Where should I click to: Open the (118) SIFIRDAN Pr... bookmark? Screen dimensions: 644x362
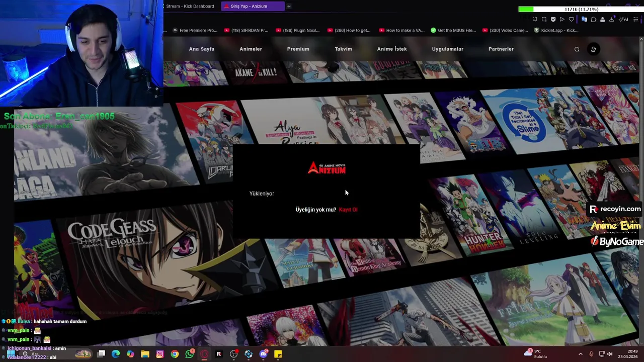(247, 30)
